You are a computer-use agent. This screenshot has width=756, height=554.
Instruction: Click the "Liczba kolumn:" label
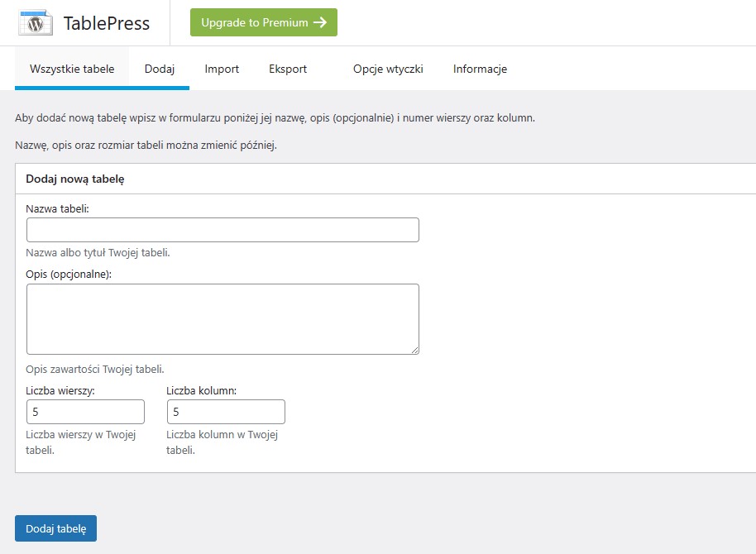(201, 390)
